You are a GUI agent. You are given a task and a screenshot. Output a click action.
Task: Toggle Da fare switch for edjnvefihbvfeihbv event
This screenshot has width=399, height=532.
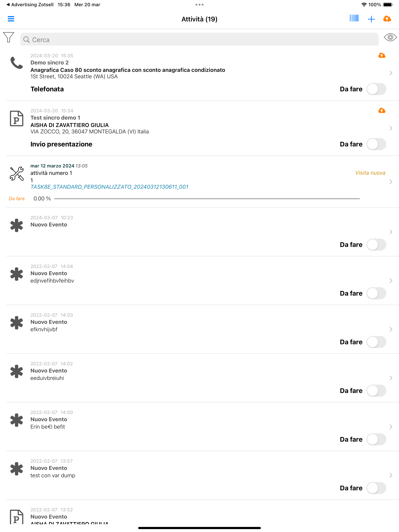pyautogui.click(x=376, y=293)
